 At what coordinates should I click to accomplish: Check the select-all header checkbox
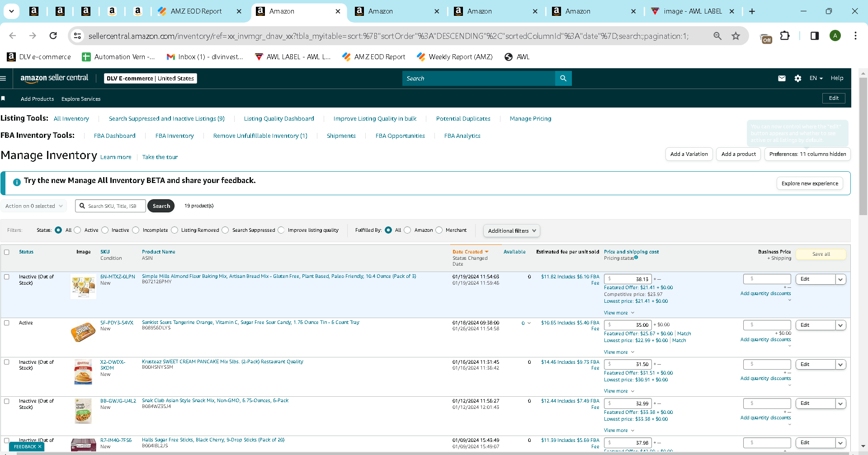[7, 252]
